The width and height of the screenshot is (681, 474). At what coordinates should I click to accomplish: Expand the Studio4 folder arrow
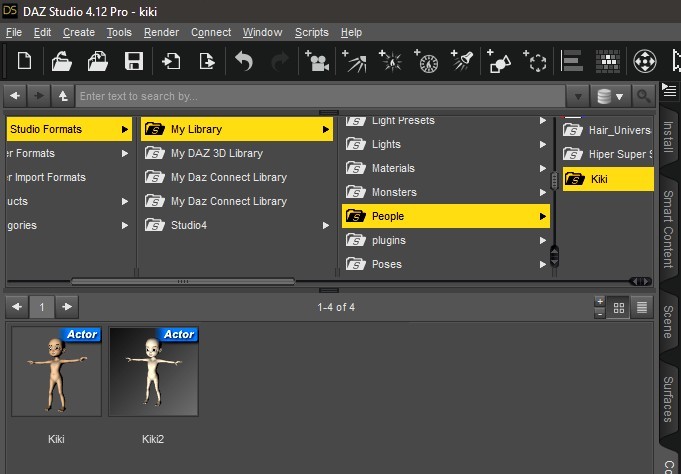(x=325, y=225)
